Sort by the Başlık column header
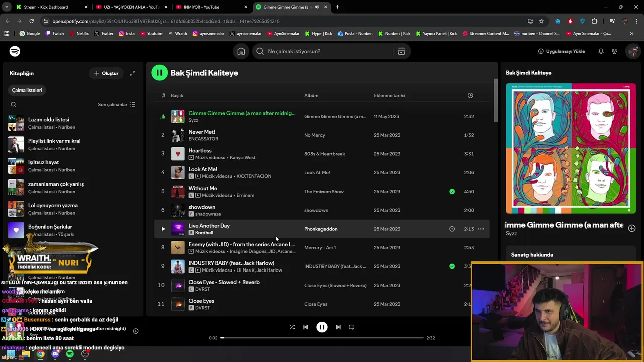This screenshot has height=362, width=644. [177, 95]
